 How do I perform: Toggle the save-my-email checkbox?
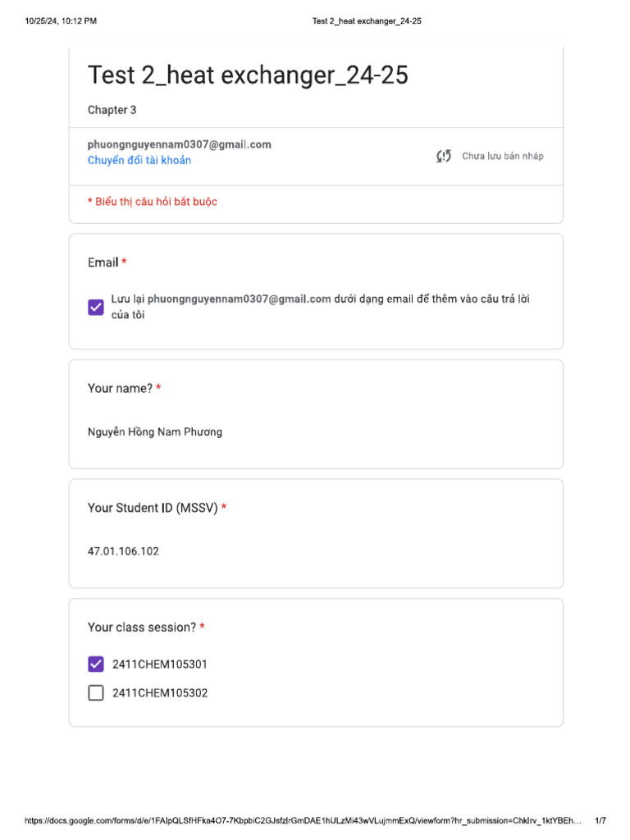pyautogui.click(x=96, y=307)
